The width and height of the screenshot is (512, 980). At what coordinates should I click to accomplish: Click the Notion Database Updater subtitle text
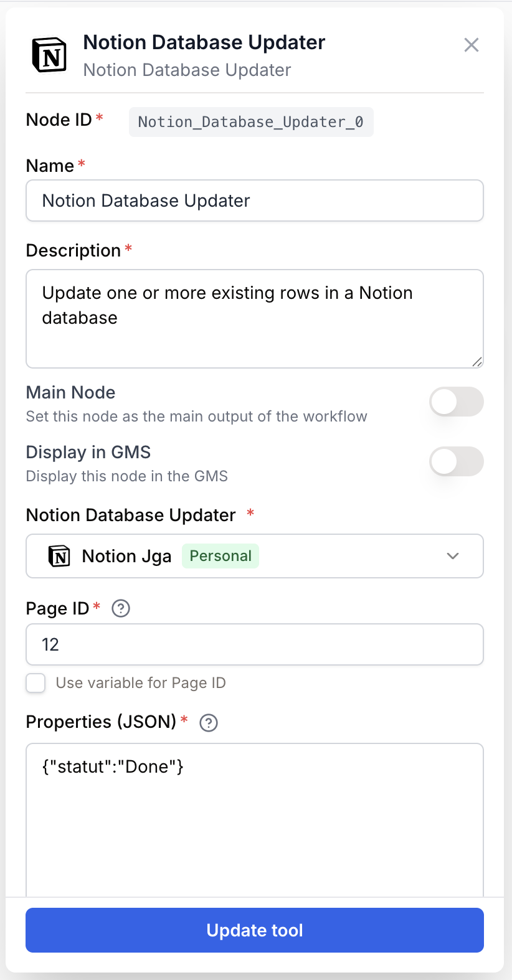187,70
